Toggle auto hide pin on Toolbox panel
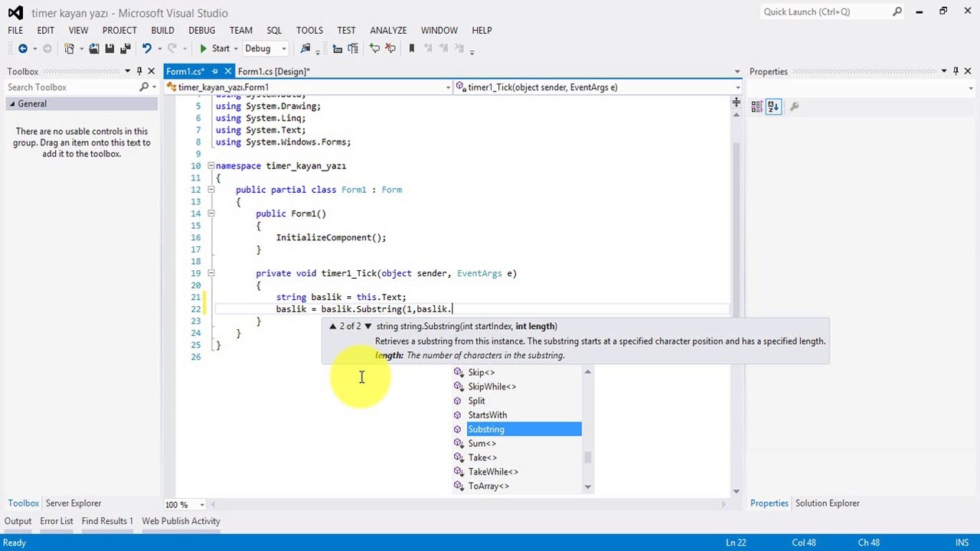Viewport: 980px width, 551px height. (139, 72)
